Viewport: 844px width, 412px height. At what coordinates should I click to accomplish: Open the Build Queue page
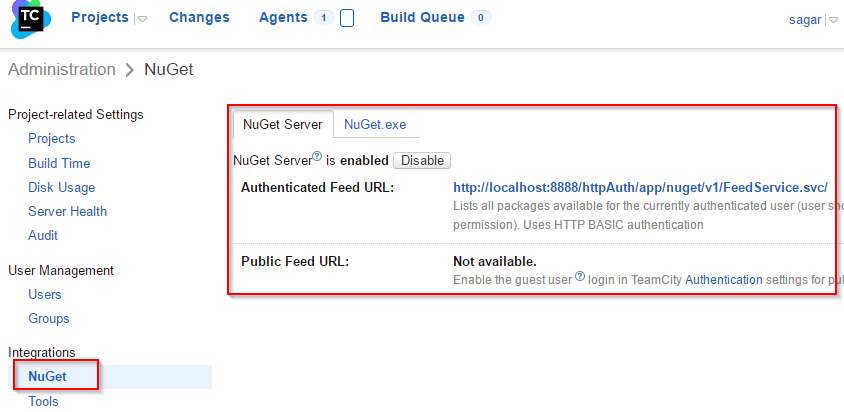pyautogui.click(x=423, y=17)
